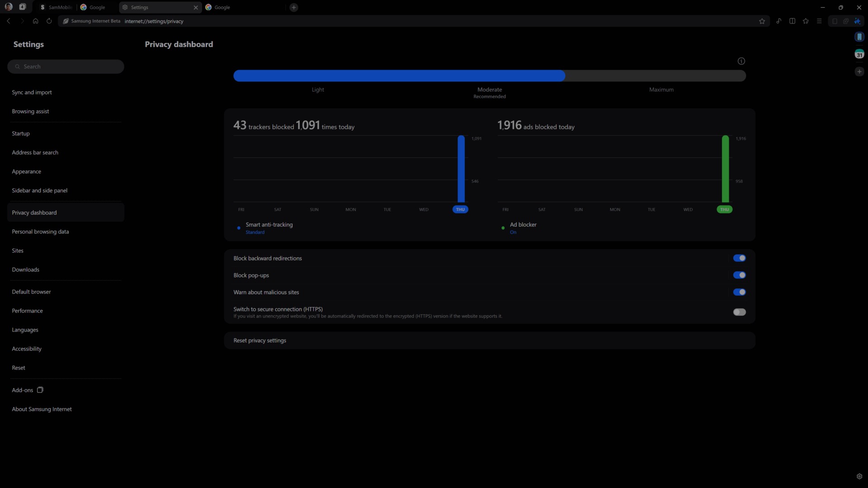
Task: Disable Block pop-ups
Action: click(x=740, y=275)
